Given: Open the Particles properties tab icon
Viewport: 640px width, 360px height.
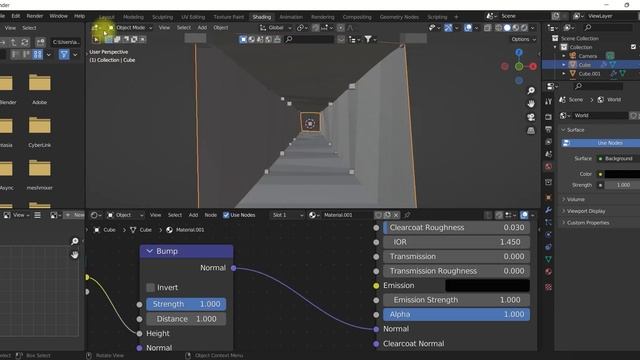Looking at the screenshot, I should pyautogui.click(x=548, y=222).
